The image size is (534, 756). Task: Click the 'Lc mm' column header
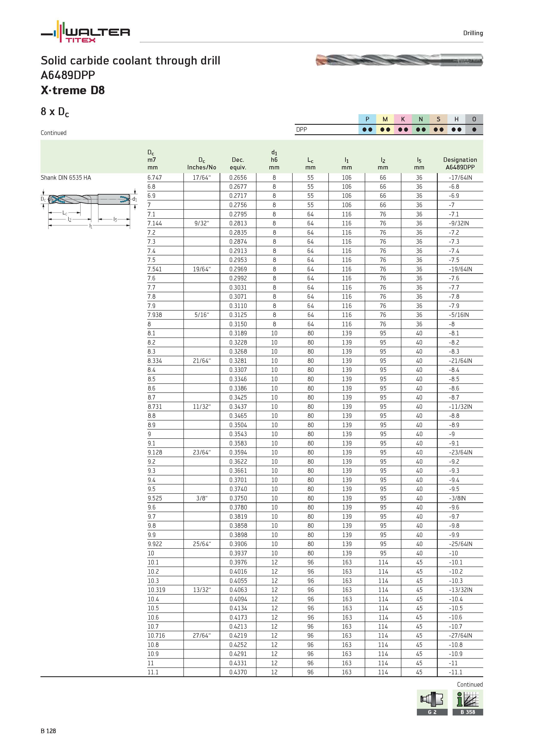[x=310, y=164]
